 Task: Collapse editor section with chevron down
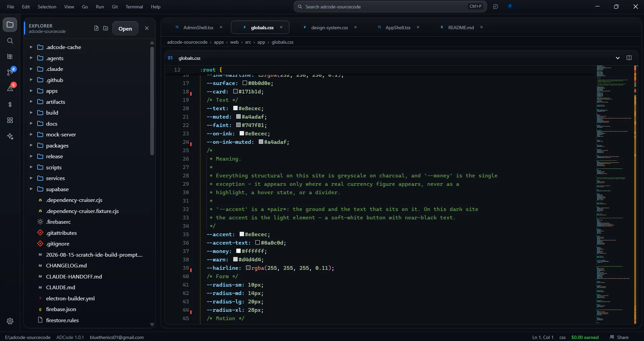(618, 58)
